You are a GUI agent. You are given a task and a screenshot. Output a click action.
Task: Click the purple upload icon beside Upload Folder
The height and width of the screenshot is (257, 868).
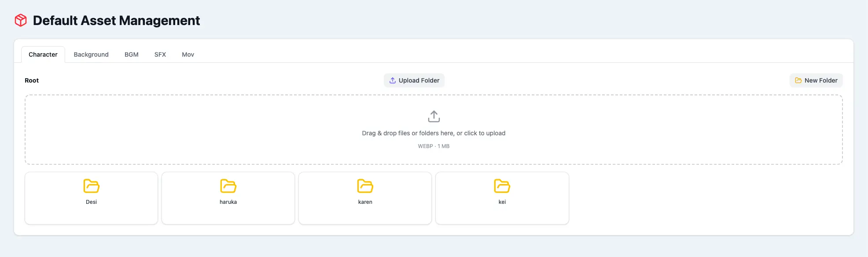pyautogui.click(x=393, y=80)
